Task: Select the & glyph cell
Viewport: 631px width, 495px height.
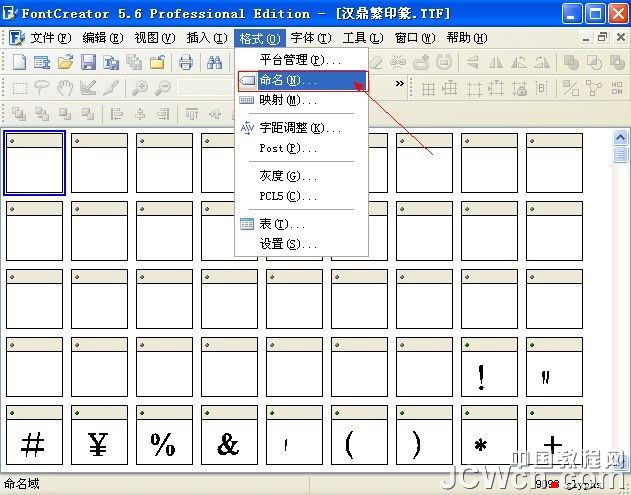Action: pyautogui.click(x=229, y=435)
